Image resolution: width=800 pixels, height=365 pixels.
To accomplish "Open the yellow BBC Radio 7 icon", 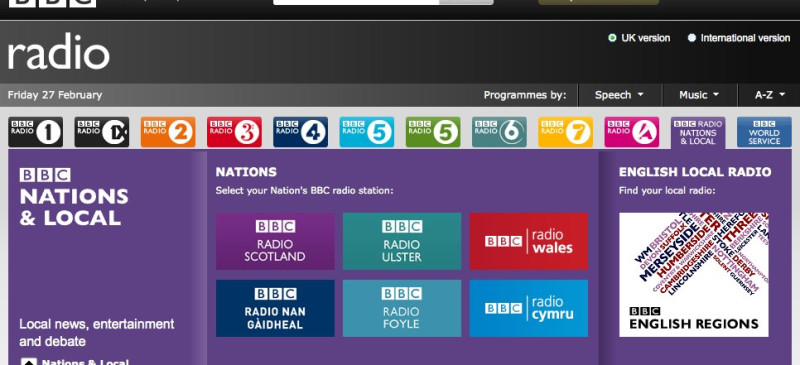I will point(565,132).
